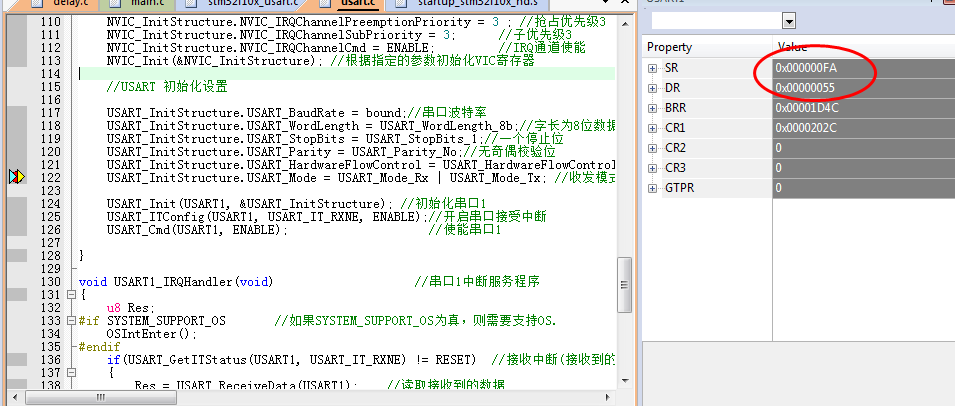Click the editor scroll-down arrow
The image size is (955, 406).
pyautogui.click(x=624, y=380)
